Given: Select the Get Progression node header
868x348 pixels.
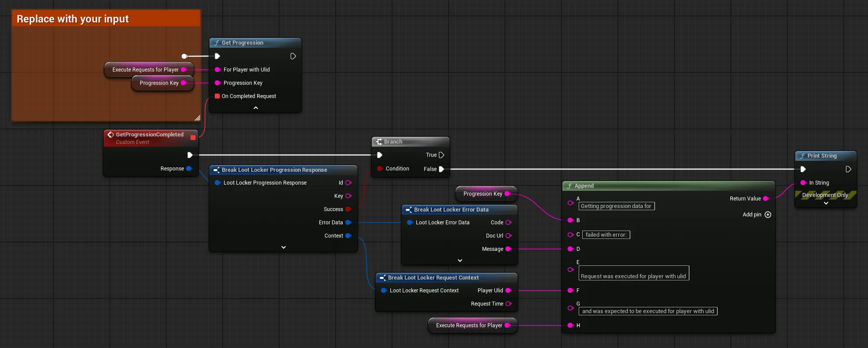Looking at the screenshot, I should coord(255,43).
